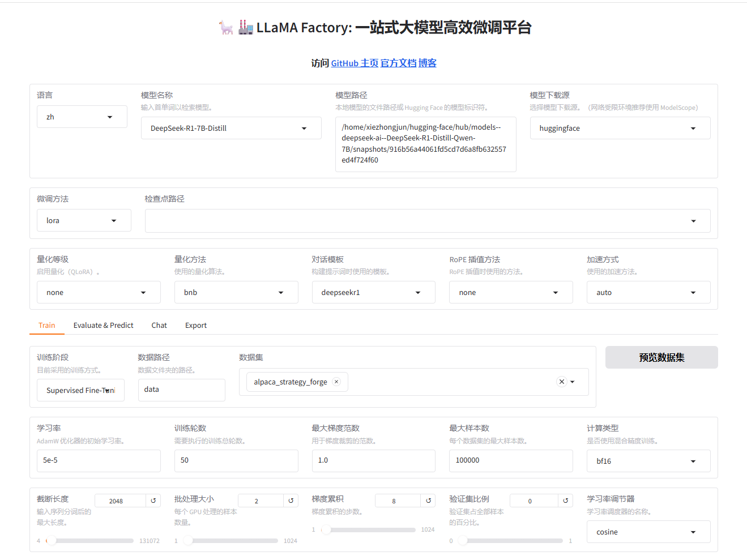
Task: Reset the 验证集比例 value to default
Action: point(565,501)
